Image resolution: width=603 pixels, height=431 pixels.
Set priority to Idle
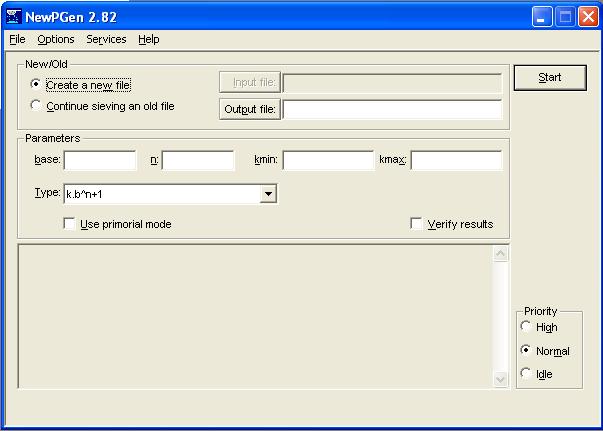526,374
